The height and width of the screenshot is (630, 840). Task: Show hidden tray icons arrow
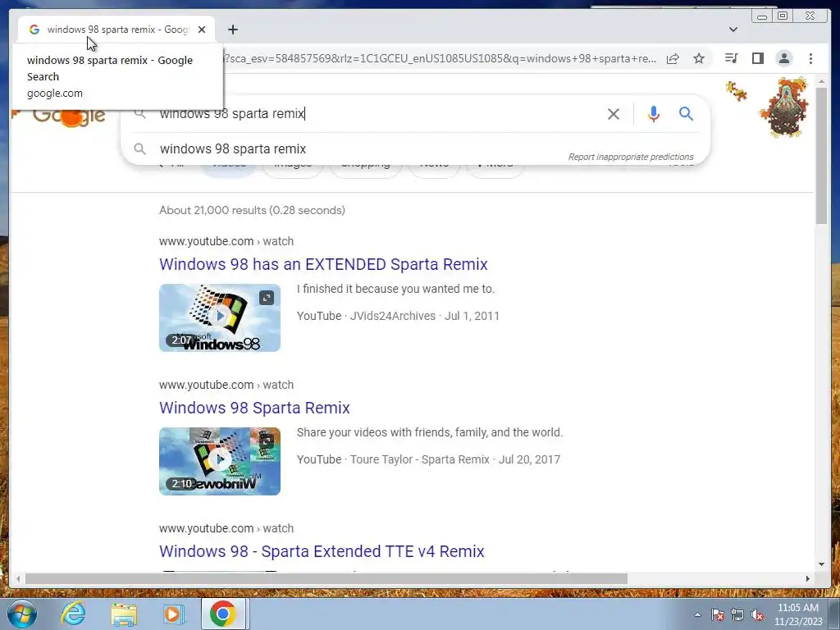pos(697,614)
